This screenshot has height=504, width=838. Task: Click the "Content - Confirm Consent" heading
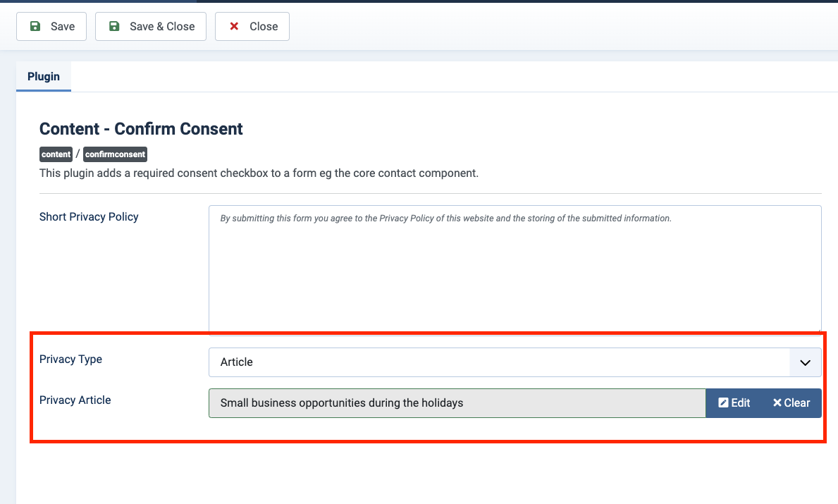(x=141, y=129)
